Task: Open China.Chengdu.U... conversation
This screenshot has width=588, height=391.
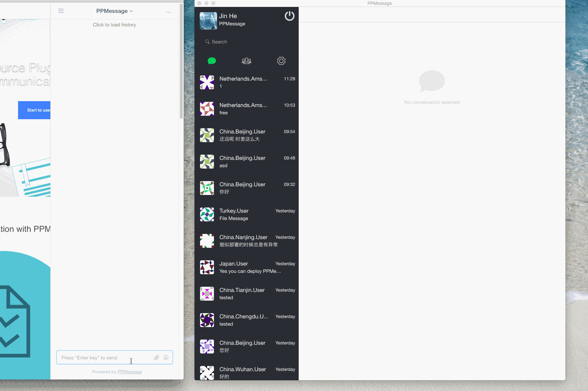Action: [247, 320]
